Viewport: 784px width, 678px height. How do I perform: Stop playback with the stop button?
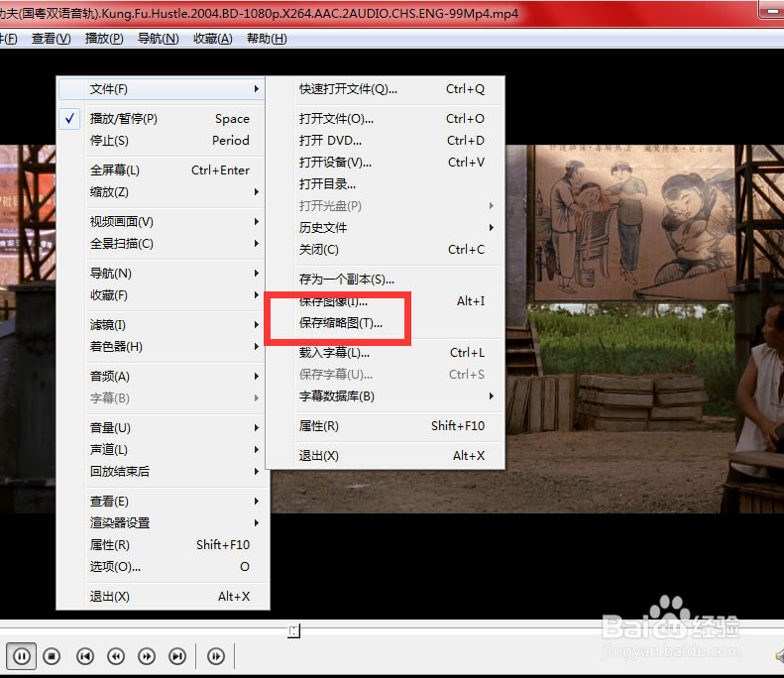tap(52, 656)
